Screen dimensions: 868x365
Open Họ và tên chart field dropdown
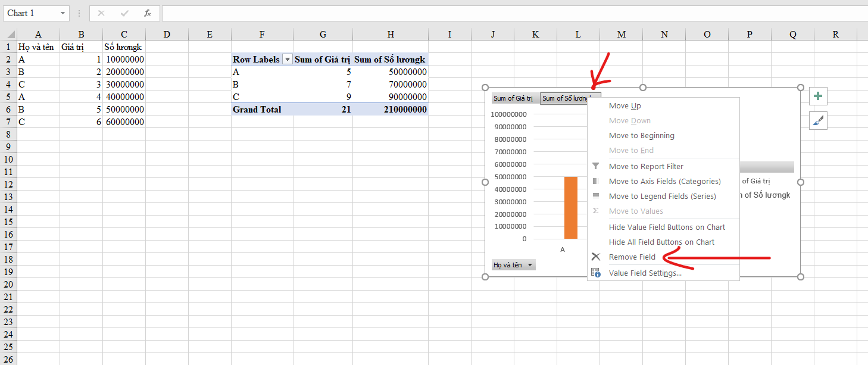530,265
